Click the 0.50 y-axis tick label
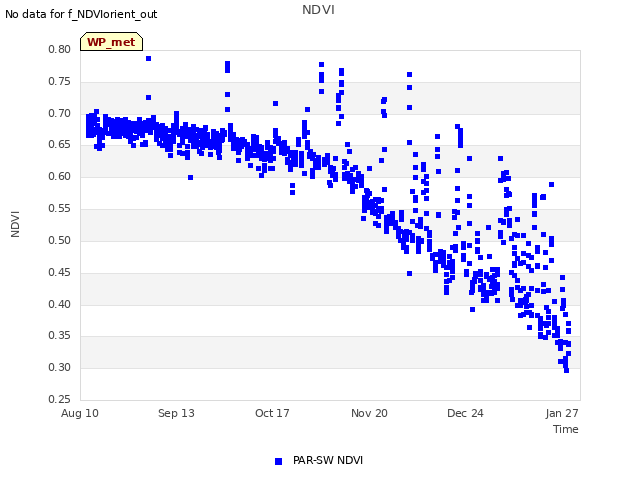 click(x=60, y=240)
